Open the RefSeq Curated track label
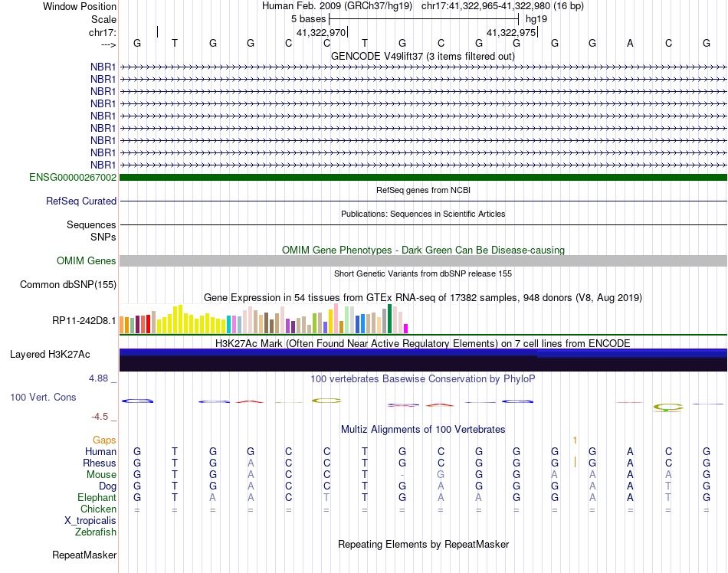728x573 pixels. [x=81, y=201]
